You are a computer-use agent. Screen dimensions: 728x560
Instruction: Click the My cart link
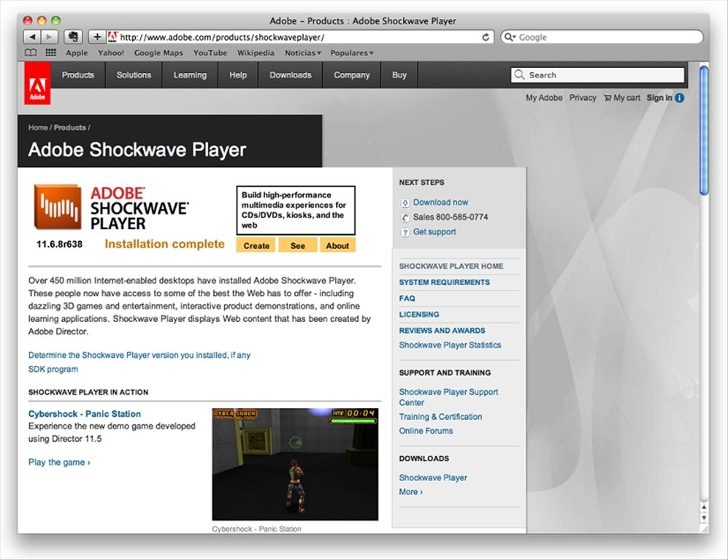(x=627, y=98)
